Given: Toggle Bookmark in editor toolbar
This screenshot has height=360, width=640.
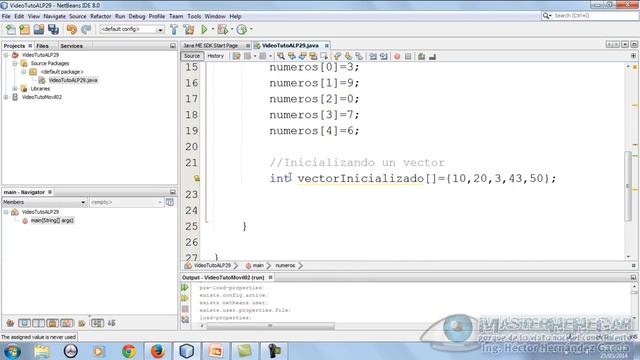Looking at the screenshot, I should [359, 56].
